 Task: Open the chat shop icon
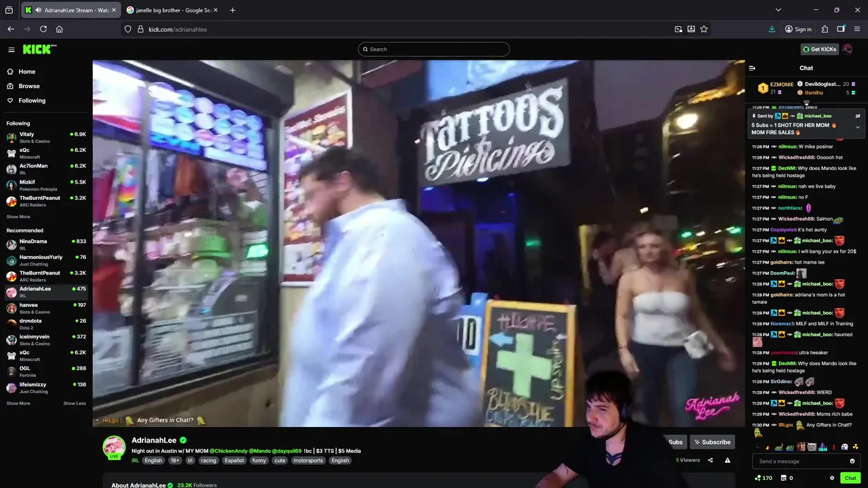(785, 478)
